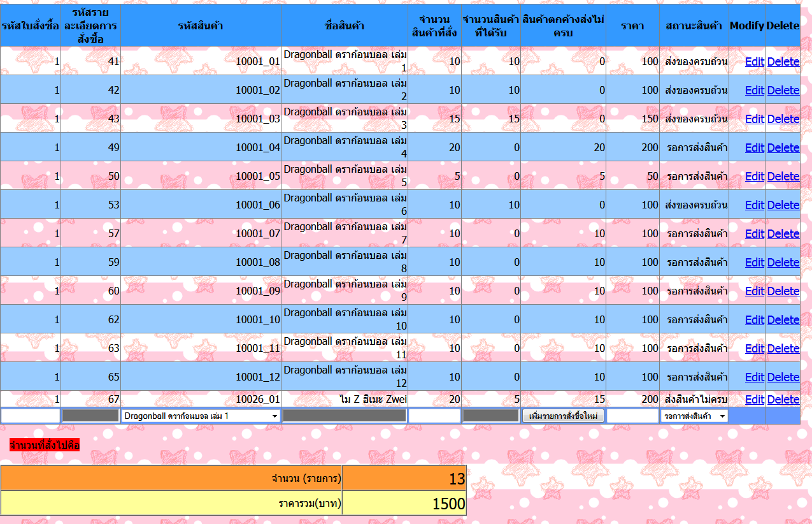Open the product name dropdown in new row

(201, 416)
